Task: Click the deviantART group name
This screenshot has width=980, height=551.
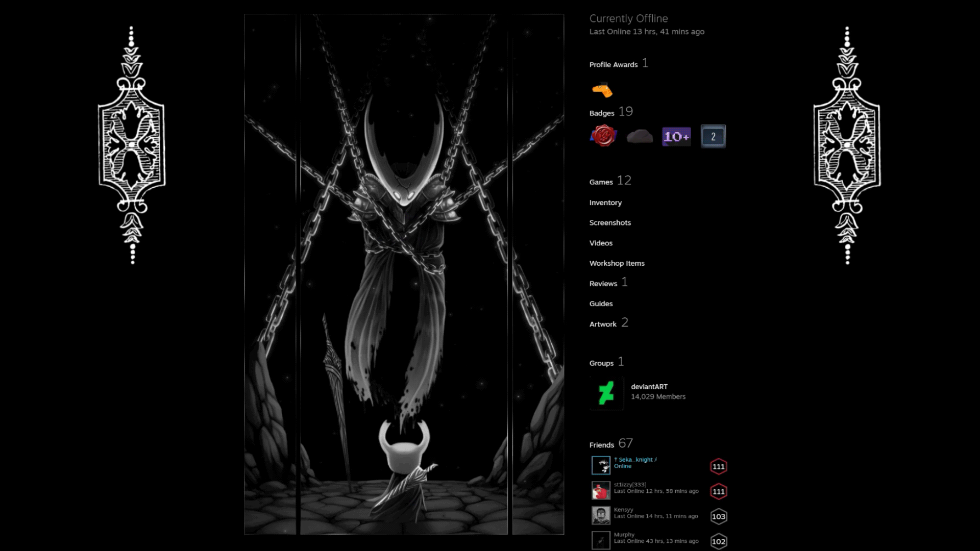Action: (649, 387)
